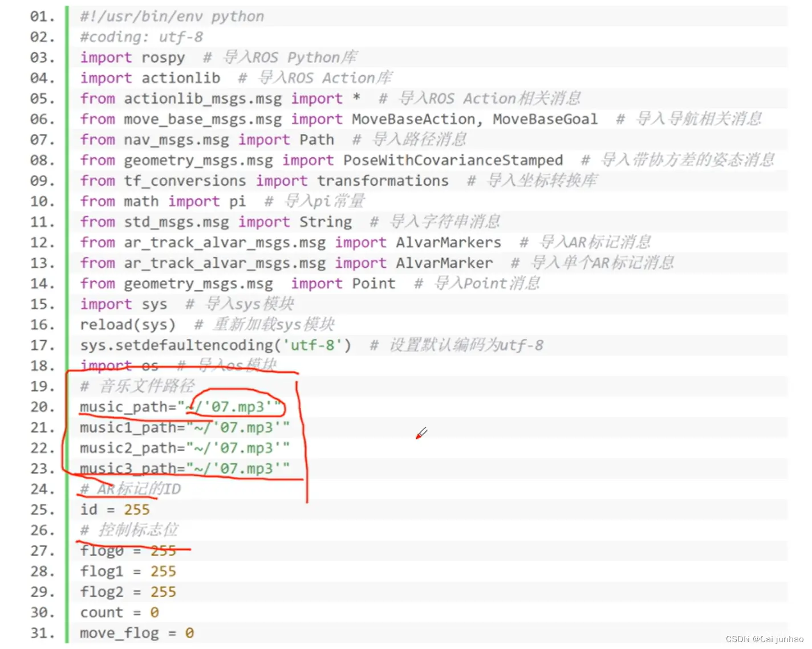Click the 'from math import pi' code
This screenshot has height=649, width=812.
click(163, 201)
